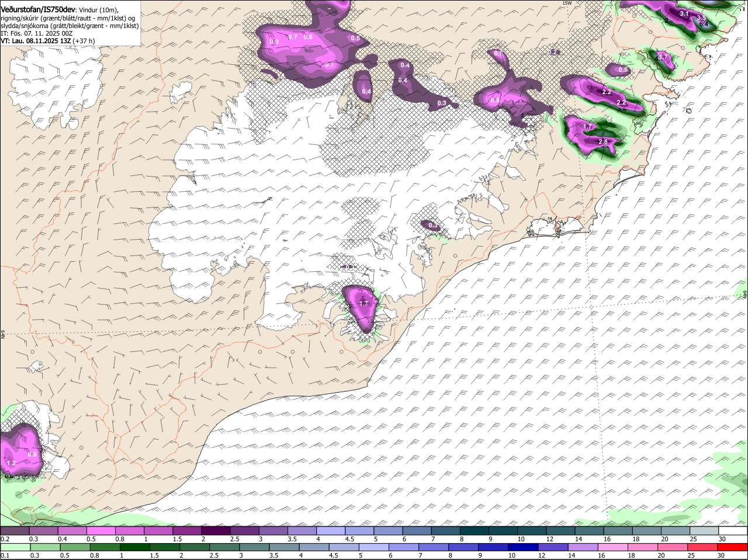Click the 'slydda/snjókoma' legend description line
Image resolution: width=748 pixels, height=560 pixels.
tap(70, 26)
